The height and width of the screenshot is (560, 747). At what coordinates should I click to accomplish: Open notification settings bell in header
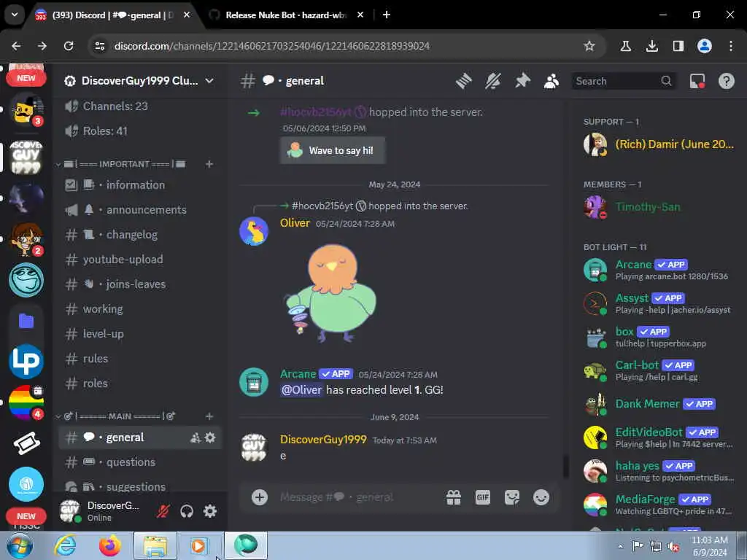tap(493, 81)
